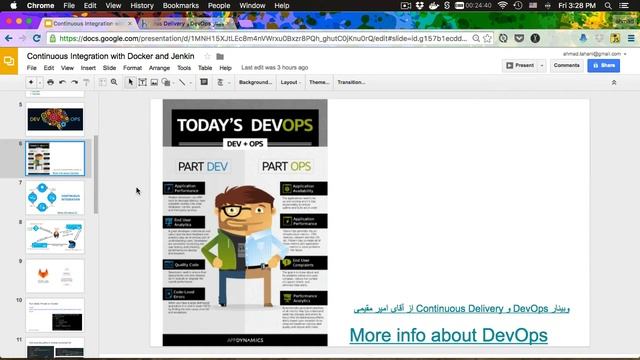This screenshot has height=360, width=640.
Task: Open the Continuous Delivery DevOps webinar link
Action: pyautogui.click(x=461, y=309)
